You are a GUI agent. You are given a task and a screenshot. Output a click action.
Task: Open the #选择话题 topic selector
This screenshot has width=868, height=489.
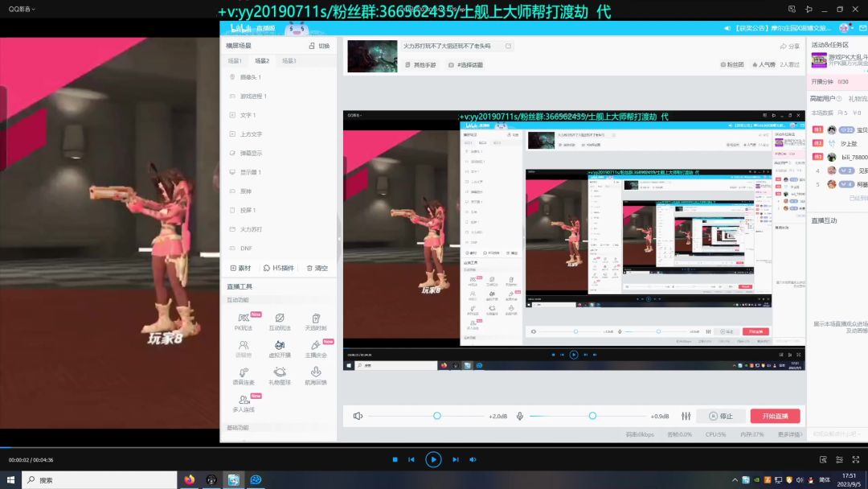465,65
